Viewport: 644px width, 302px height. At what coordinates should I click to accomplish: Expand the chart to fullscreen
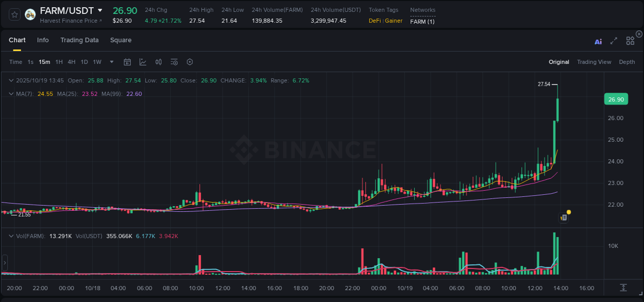coord(614,41)
